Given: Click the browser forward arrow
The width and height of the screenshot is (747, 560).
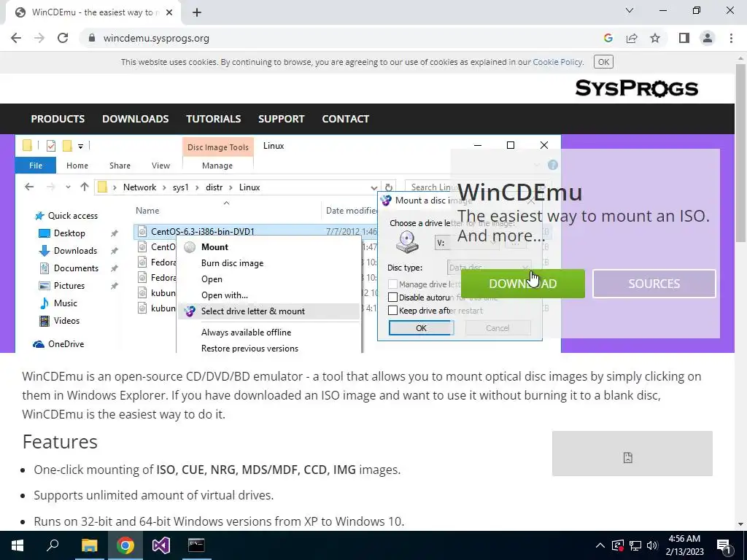Looking at the screenshot, I should click(39, 38).
